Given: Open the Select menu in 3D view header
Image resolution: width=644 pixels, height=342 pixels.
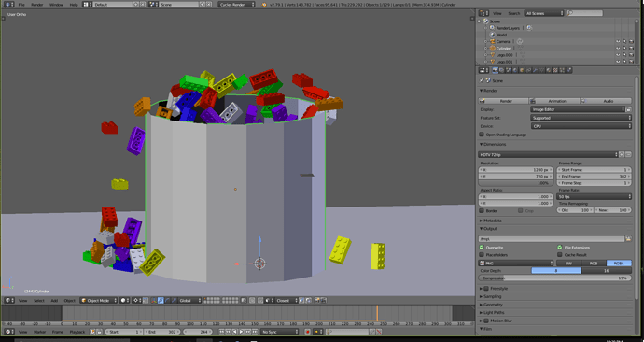Looking at the screenshot, I should 39,301.
